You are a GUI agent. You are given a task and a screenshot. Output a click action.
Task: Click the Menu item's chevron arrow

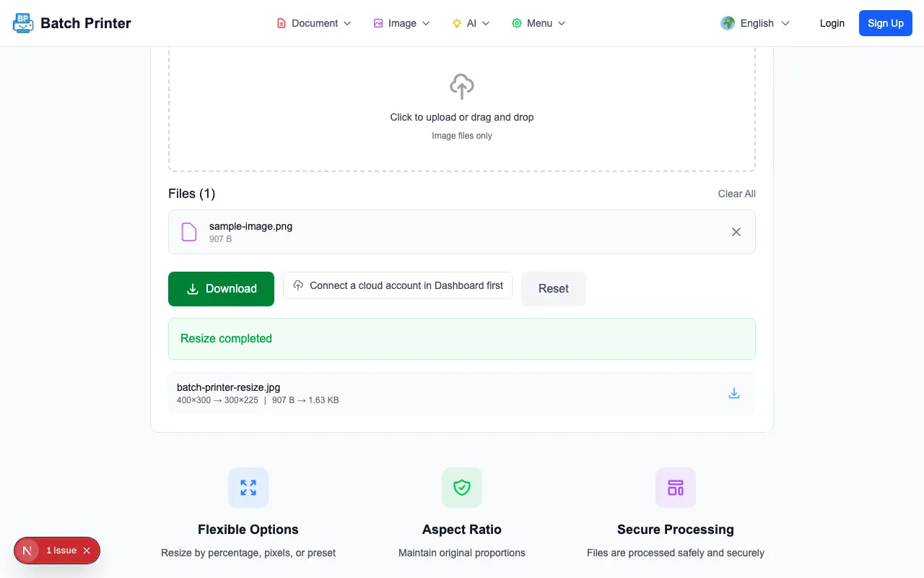click(x=562, y=23)
